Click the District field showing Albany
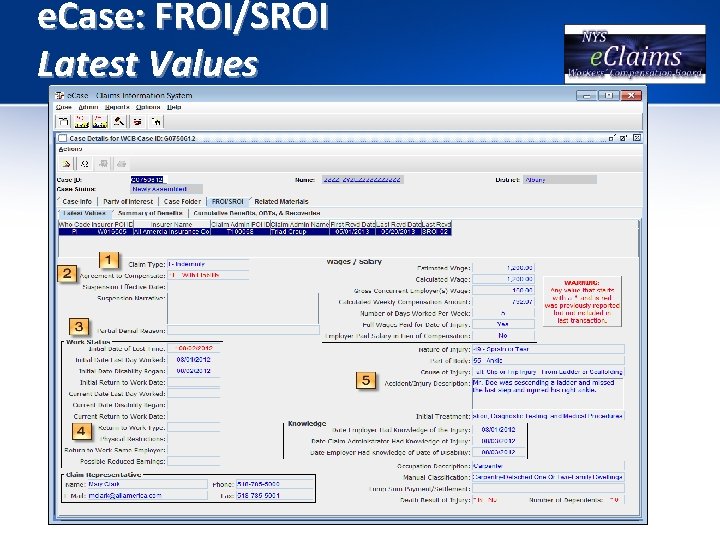Screen dimensions: 720x540 [x=560, y=180]
